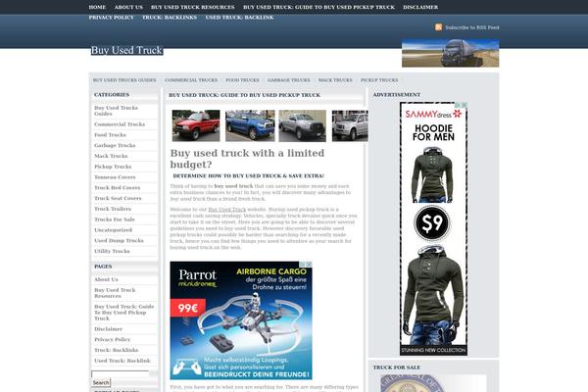This screenshot has height=392, width=588.
Task: Open Used Truck: Backlink in top navigation
Action: (239, 18)
